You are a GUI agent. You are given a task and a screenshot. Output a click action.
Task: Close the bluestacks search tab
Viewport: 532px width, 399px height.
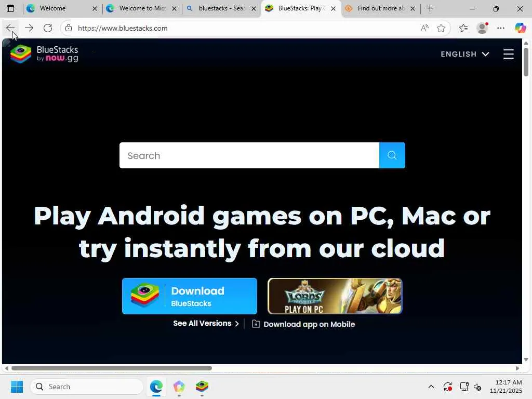click(x=254, y=9)
